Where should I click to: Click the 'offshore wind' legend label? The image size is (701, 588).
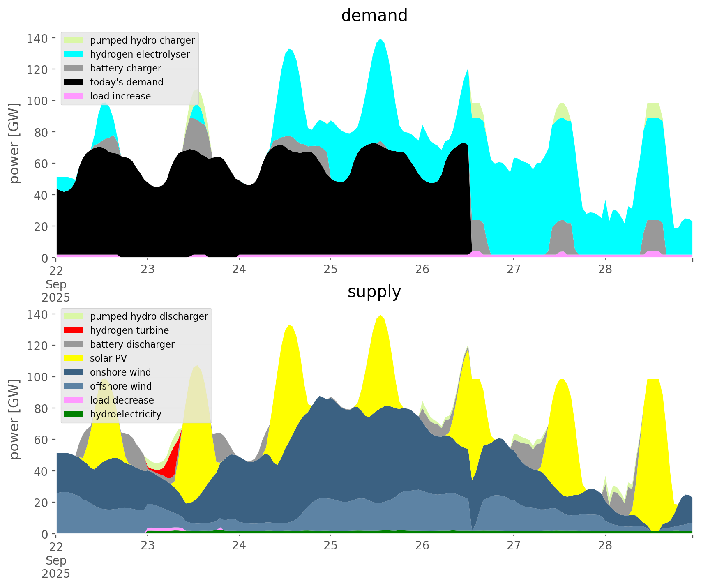click(121, 386)
